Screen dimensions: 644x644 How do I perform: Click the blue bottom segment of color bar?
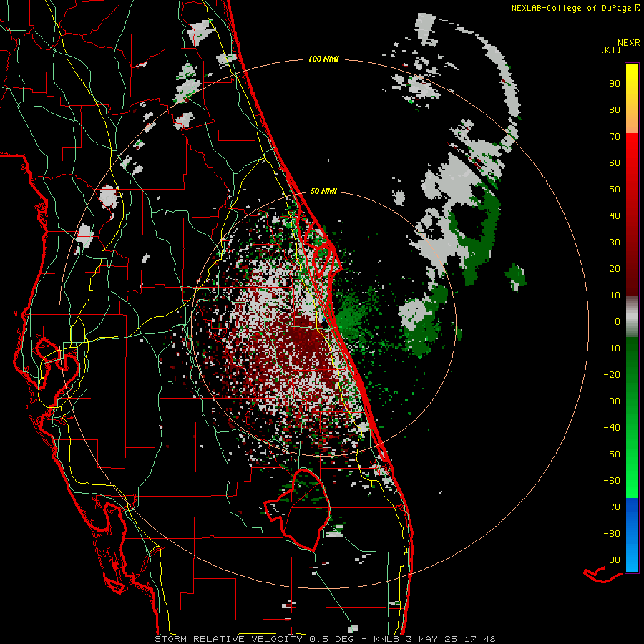(x=632, y=535)
